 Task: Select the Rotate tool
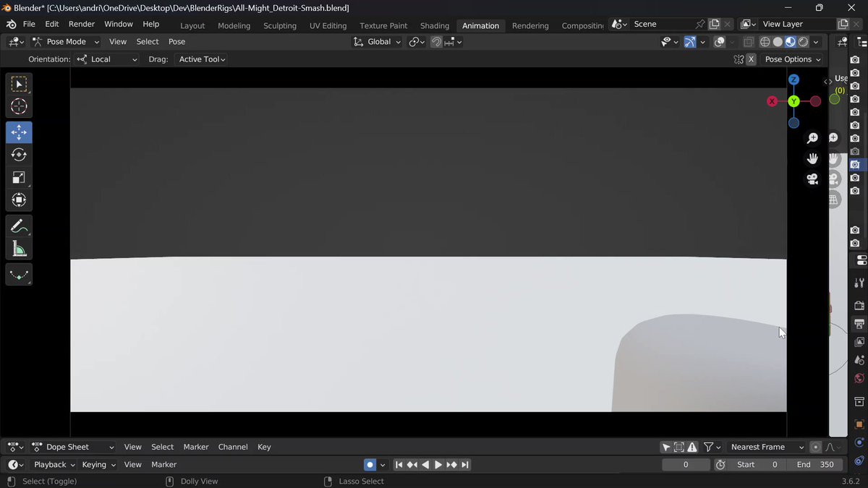coord(19,155)
